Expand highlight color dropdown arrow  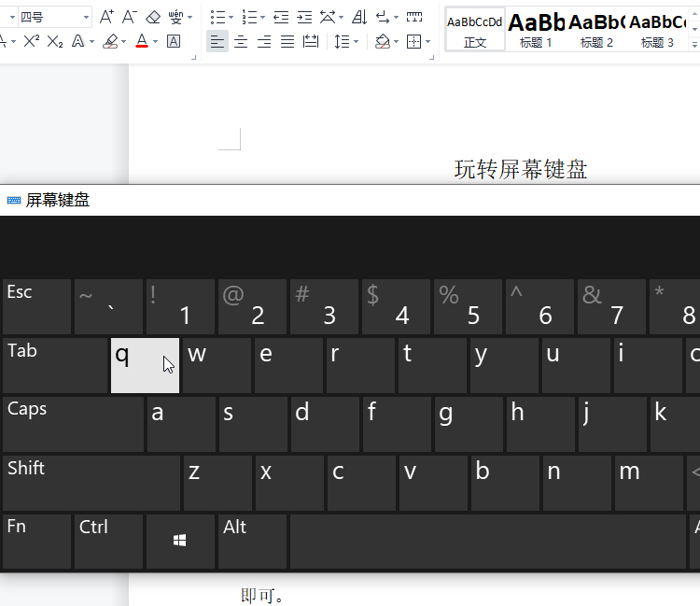123,41
